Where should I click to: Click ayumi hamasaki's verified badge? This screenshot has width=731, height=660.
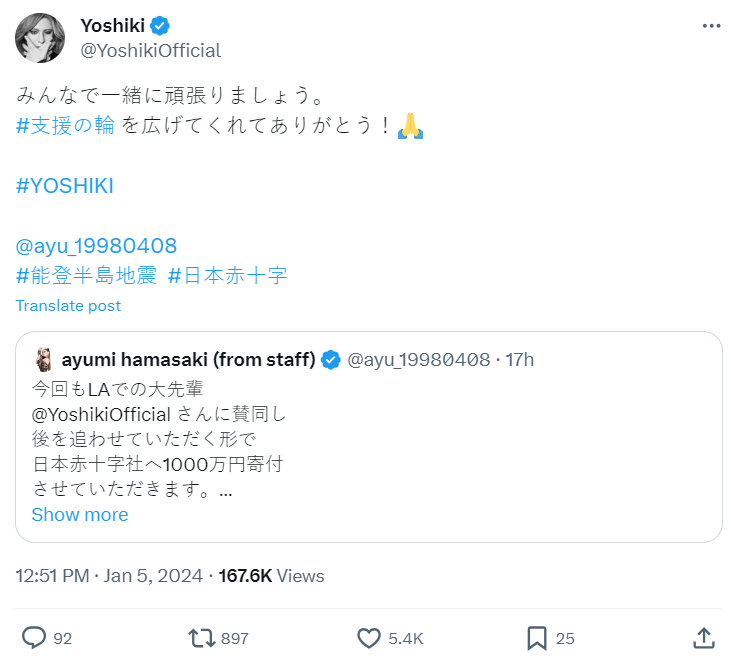coord(332,359)
